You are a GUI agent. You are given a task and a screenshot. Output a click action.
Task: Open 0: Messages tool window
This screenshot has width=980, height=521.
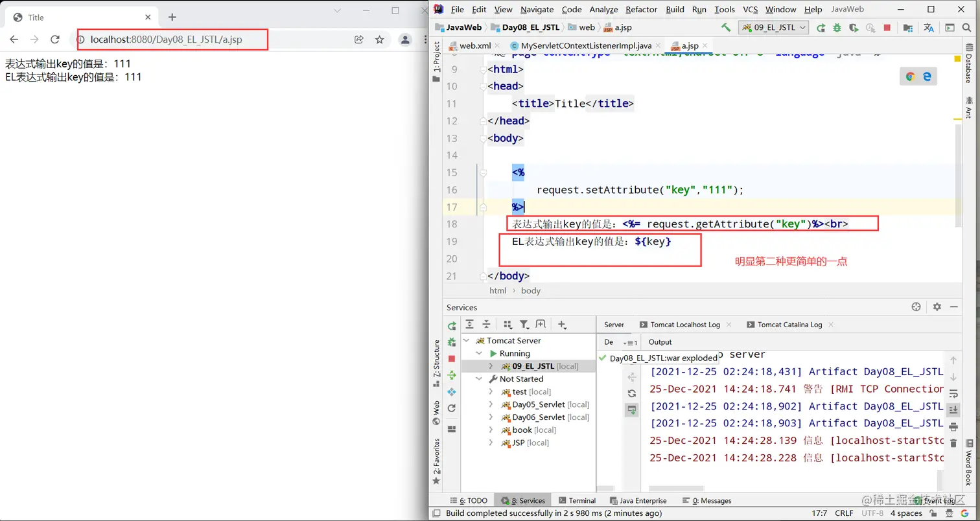[x=706, y=501]
